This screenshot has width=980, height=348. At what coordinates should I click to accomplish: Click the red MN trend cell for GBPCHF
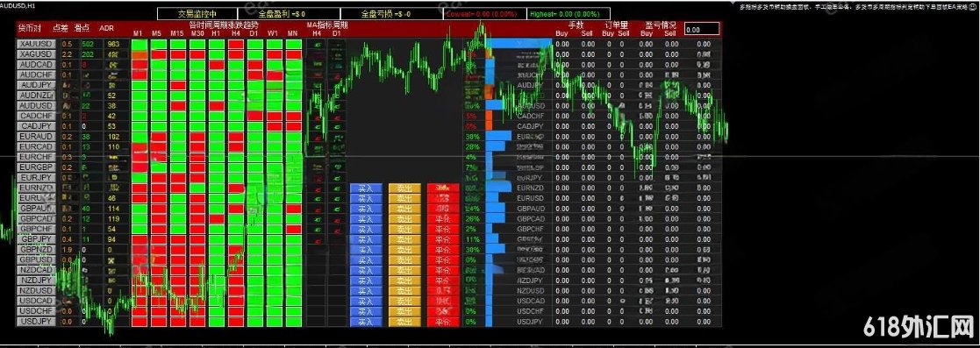294,230
